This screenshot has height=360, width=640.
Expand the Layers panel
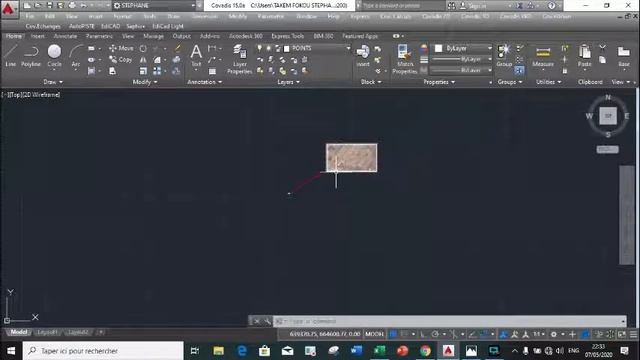tap(289, 82)
